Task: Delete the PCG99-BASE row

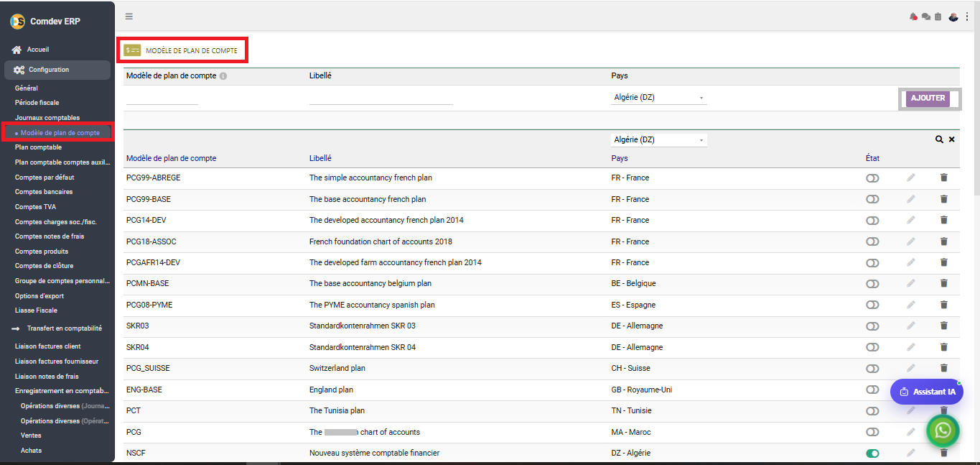Action: 944,199
